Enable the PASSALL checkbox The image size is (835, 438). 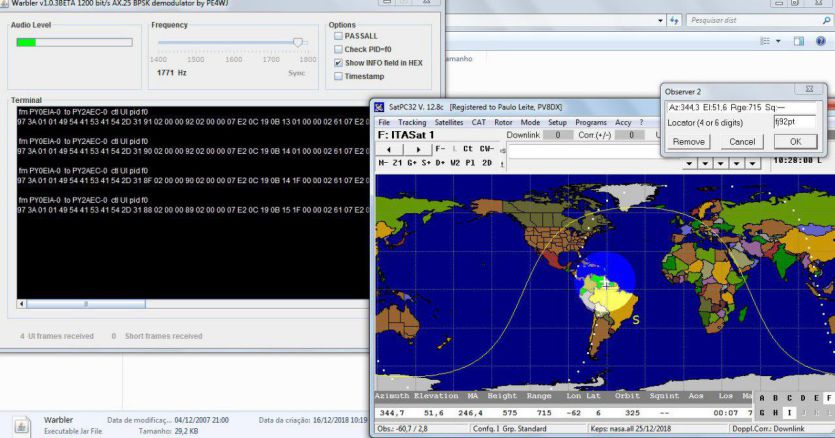pos(339,35)
